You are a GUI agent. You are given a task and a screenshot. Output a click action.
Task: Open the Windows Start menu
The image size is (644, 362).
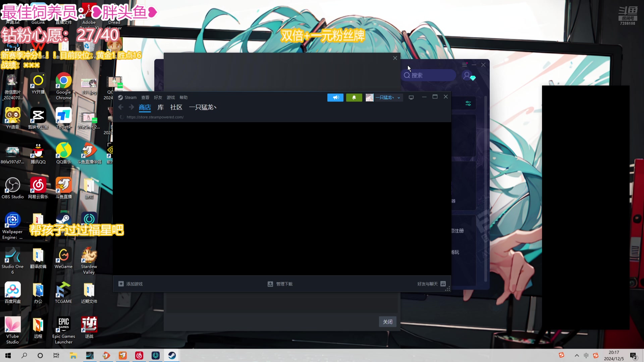8,356
